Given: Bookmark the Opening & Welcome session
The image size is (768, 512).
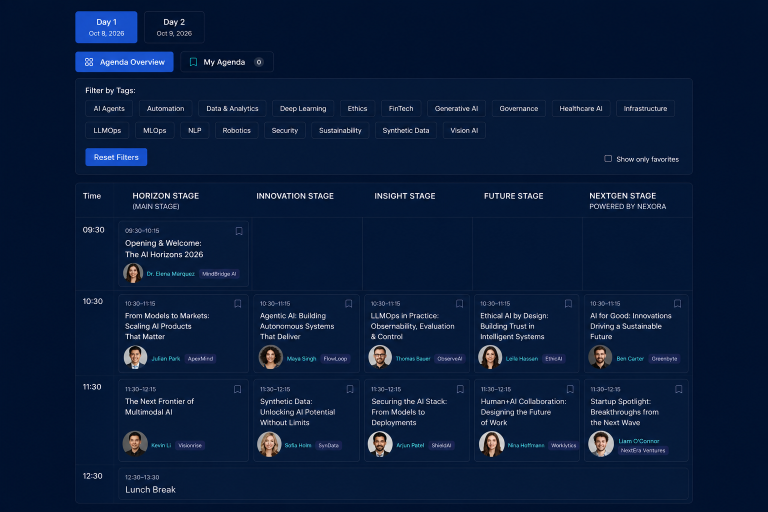Looking at the screenshot, I should tap(239, 231).
